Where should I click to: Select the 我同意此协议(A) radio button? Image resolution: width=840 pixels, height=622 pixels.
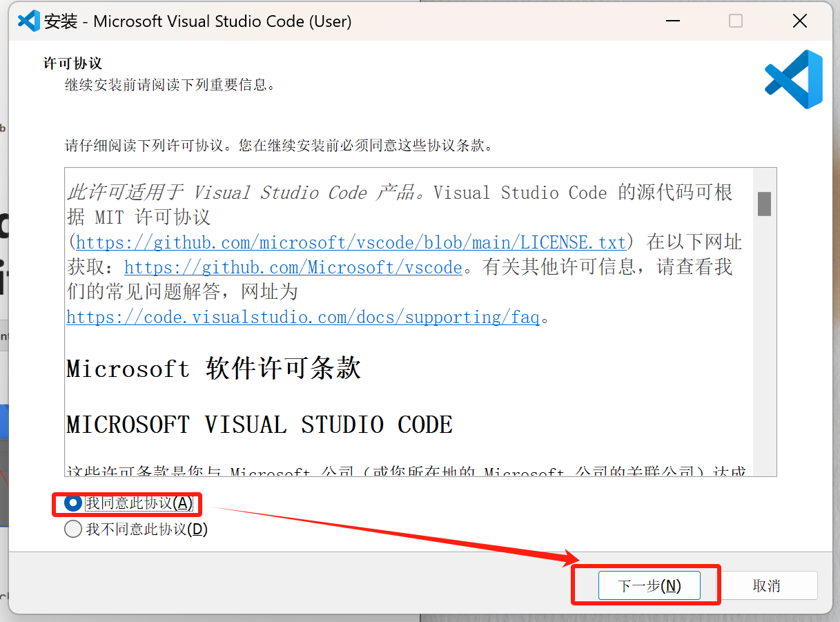point(72,503)
